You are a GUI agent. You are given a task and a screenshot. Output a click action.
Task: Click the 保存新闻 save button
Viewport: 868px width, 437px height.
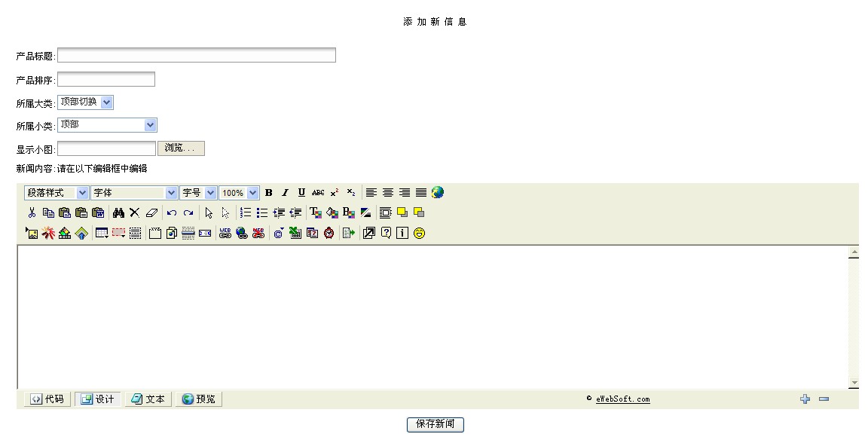(435, 424)
